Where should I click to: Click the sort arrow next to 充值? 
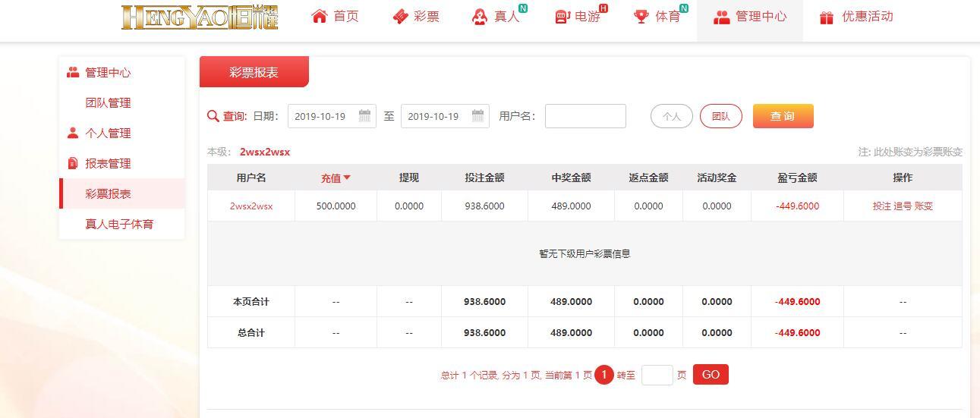point(347,178)
